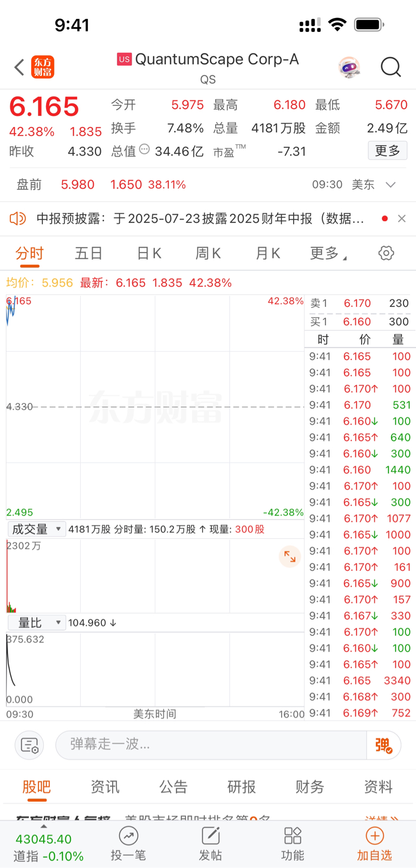Screen dimensions: 416x868
Task: Open the robot AI assistant avatar
Action: click(349, 67)
